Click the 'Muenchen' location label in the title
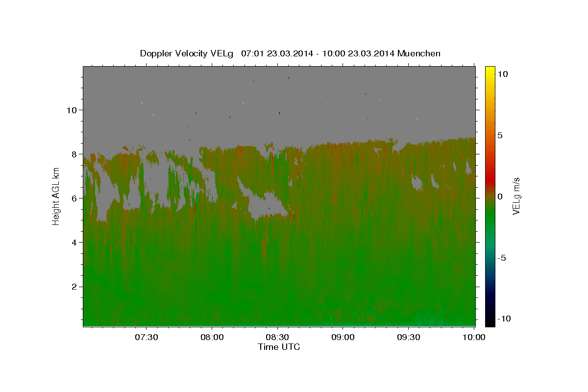 [x=419, y=53]
